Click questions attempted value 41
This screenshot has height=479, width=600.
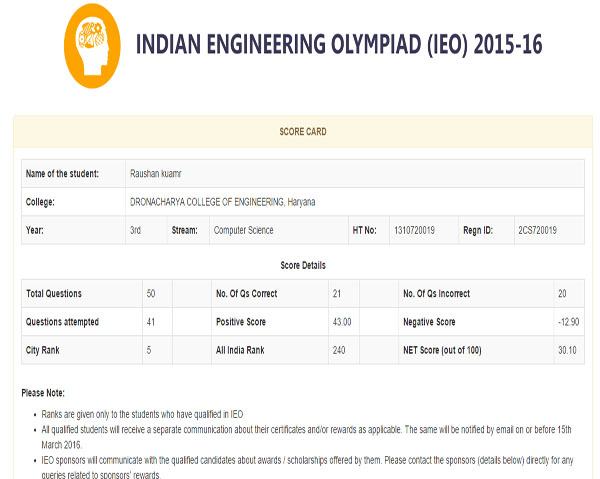[x=151, y=322]
